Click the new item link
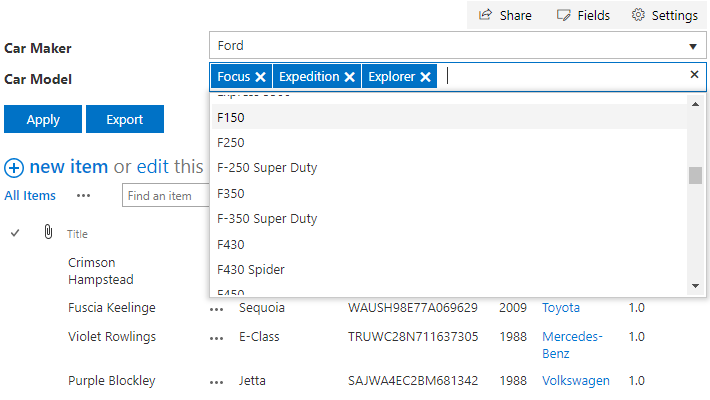This screenshot has height=400, width=710. [x=68, y=167]
